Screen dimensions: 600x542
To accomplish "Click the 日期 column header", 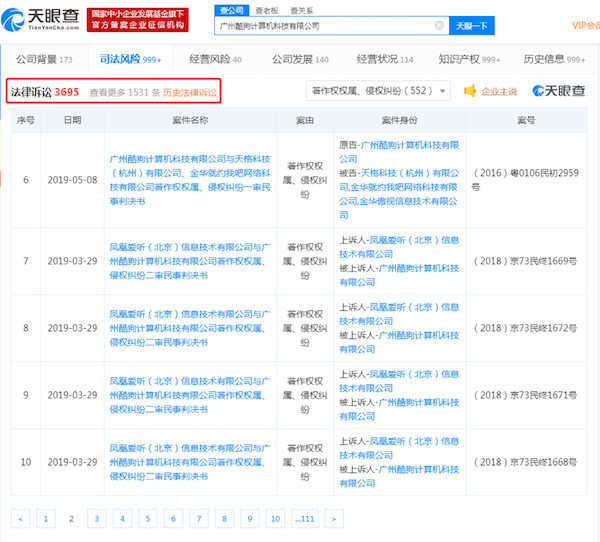I will [72, 120].
